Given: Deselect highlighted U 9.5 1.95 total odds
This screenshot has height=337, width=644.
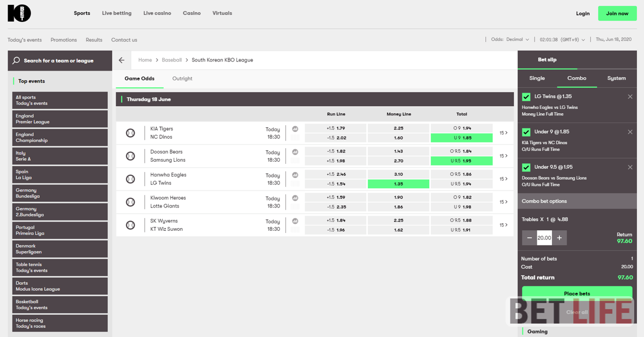Looking at the screenshot, I should click(x=461, y=161).
